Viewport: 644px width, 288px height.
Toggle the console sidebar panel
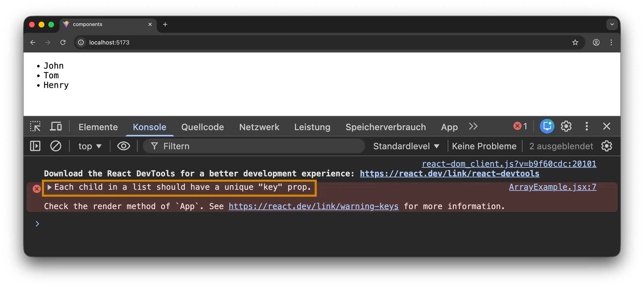tap(35, 146)
